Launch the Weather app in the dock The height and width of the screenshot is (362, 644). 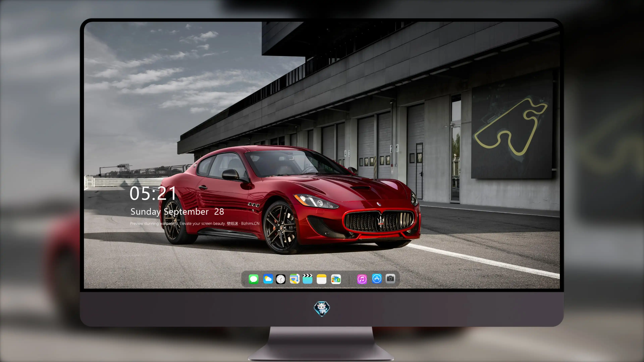pyautogui.click(x=268, y=279)
